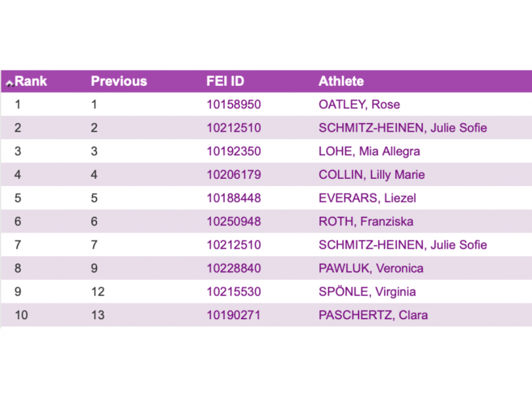
Task: Click the sort arrow icon beside Rank
Action: tap(10, 83)
